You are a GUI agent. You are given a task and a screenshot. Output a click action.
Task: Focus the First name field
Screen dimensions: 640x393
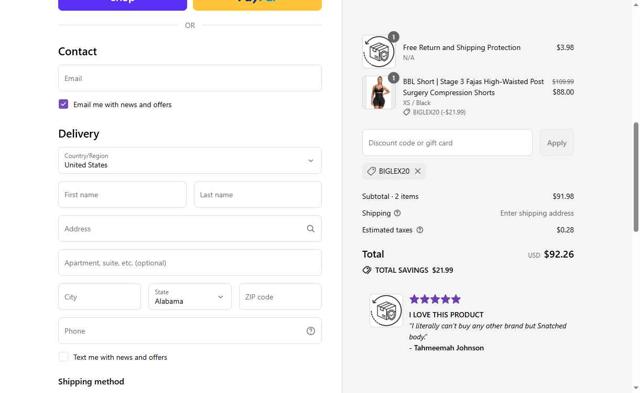122,195
